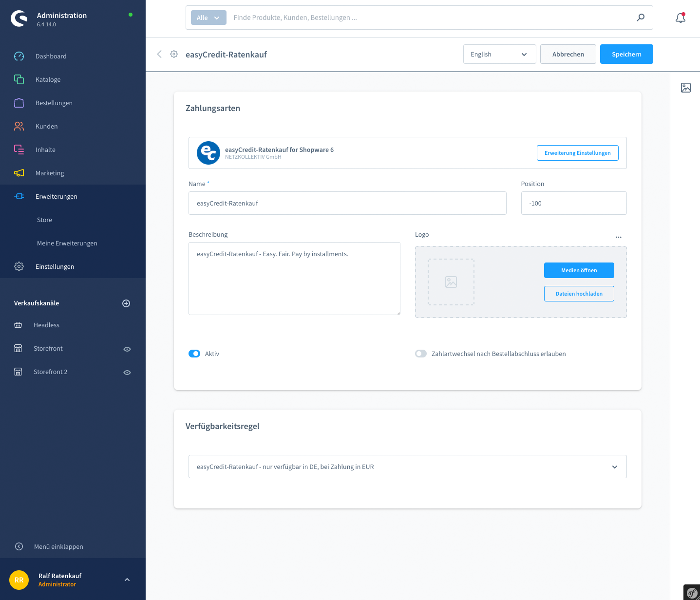Image resolution: width=700 pixels, height=600 pixels.
Task: Toggle Storefront 2 visibility eye icon
Action: coord(127,373)
